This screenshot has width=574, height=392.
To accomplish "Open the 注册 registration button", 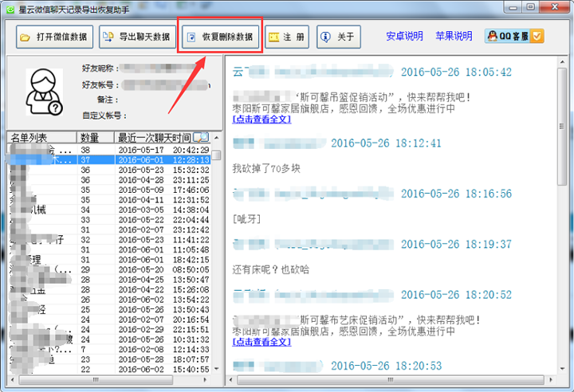I will tap(287, 37).
